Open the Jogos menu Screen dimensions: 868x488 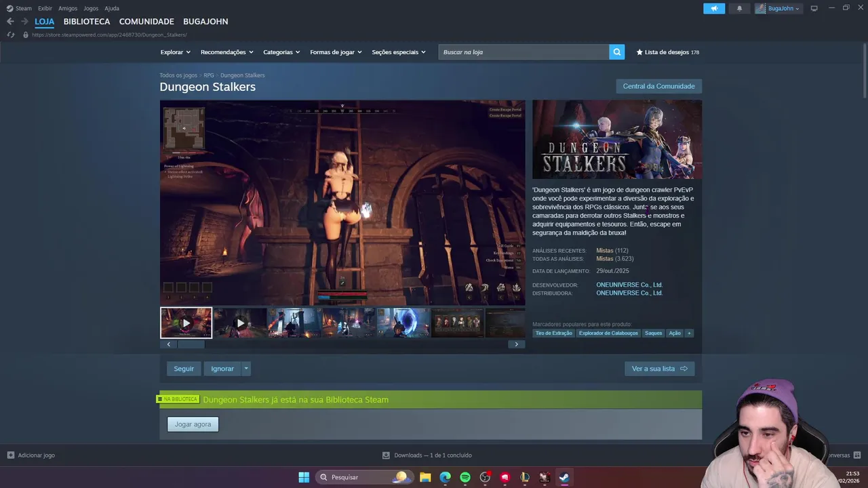pos(91,8)
